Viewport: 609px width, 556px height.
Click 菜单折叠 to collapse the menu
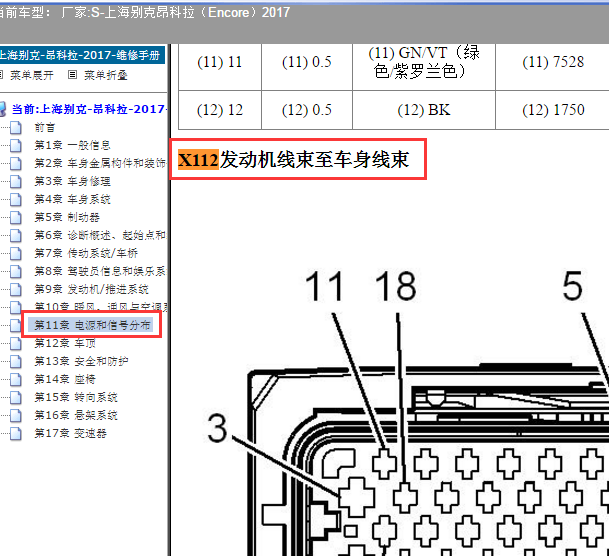coord(106,75)
